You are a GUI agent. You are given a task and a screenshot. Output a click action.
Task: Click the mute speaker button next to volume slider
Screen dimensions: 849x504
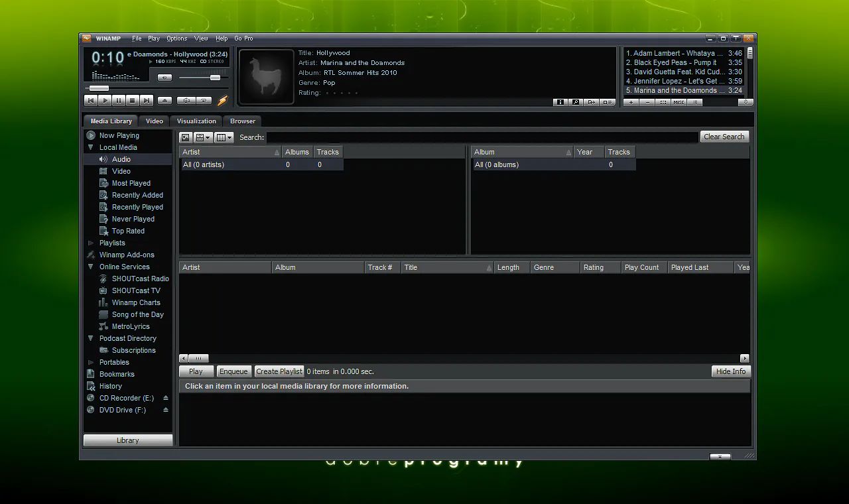164,77
